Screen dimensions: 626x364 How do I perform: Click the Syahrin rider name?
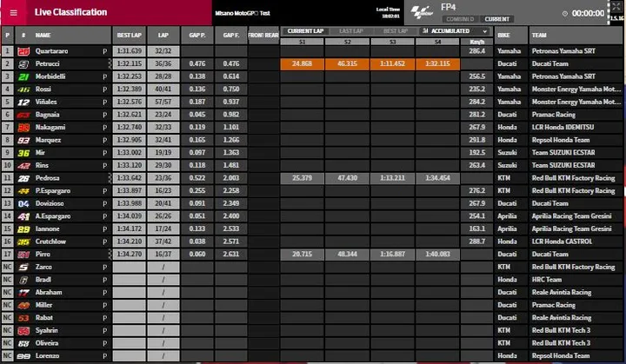coord(47,330)
